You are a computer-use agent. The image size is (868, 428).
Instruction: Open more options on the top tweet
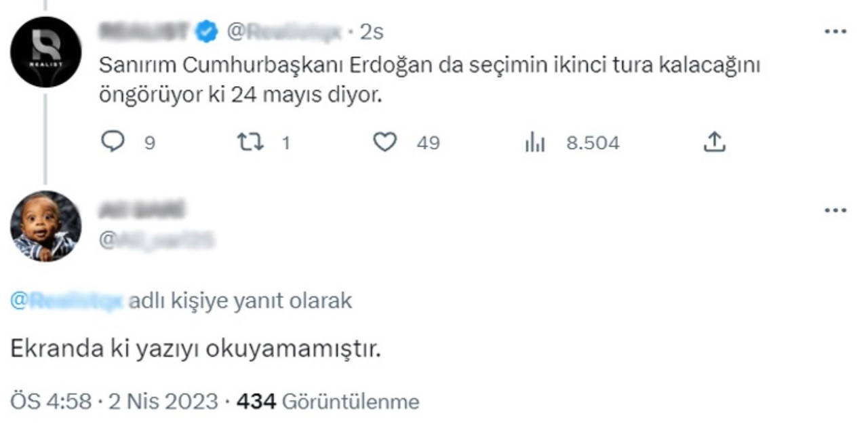tap(835, 32)
